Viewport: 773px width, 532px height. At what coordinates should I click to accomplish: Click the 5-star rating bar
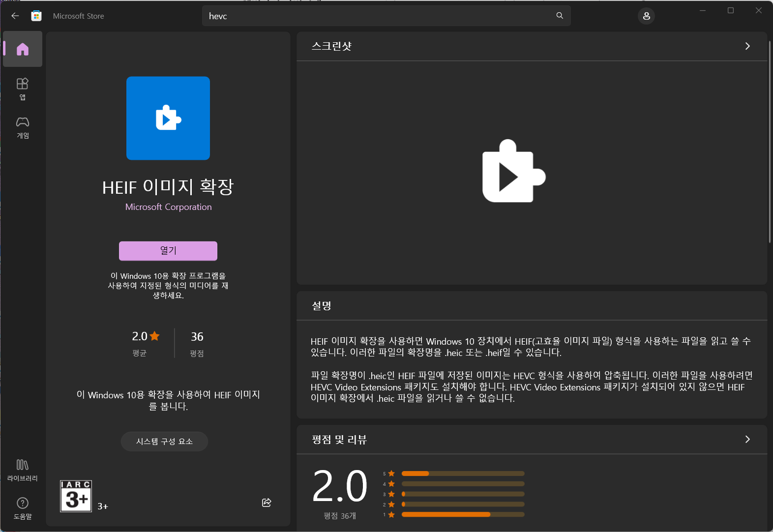[x=463, y=473]
